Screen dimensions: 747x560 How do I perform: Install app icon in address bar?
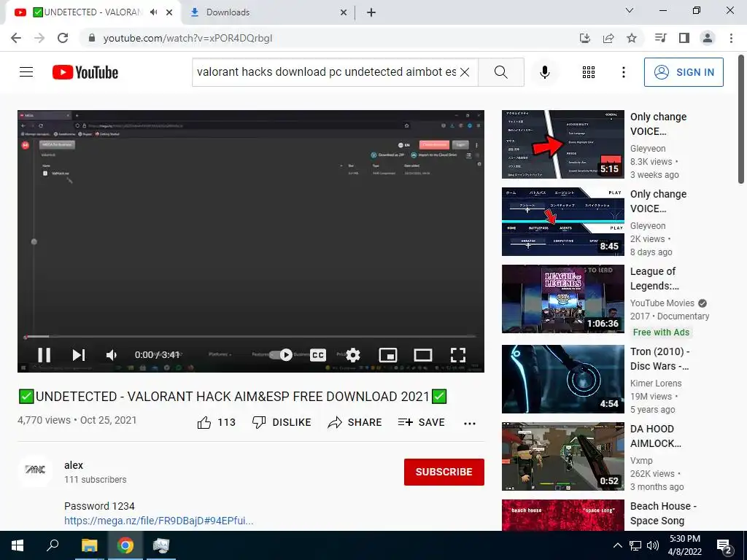click(x=585, y=38)
